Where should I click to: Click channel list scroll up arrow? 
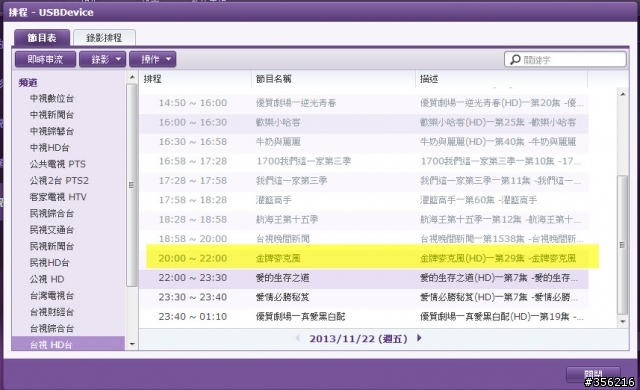pos(132,77)
